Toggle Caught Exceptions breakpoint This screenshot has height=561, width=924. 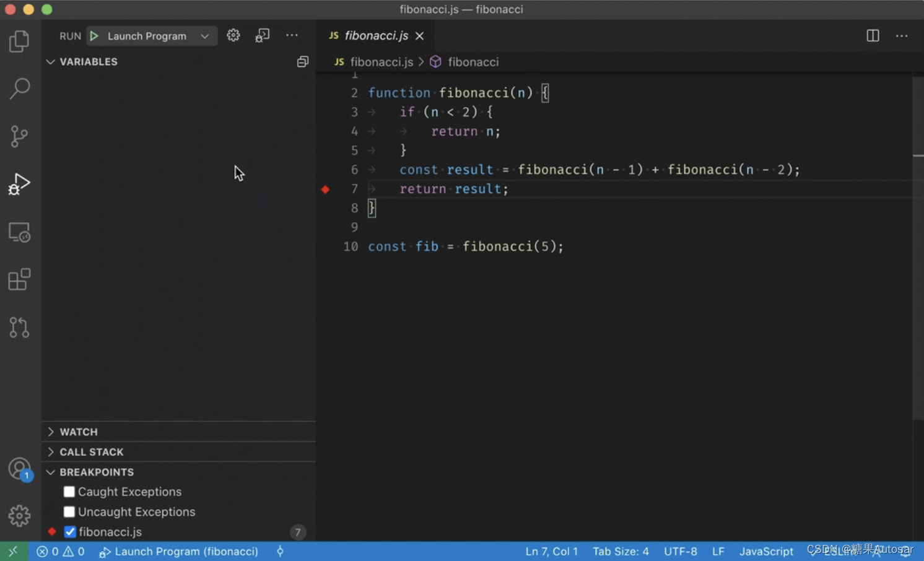pyautogui.click(x=69, y=492)
